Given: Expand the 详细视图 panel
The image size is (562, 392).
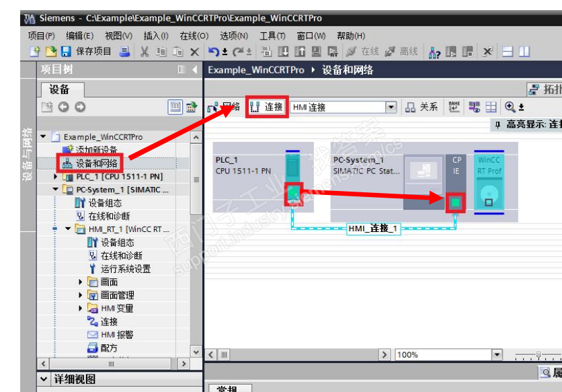Looking at the screenshot, I should coord(44,379).
